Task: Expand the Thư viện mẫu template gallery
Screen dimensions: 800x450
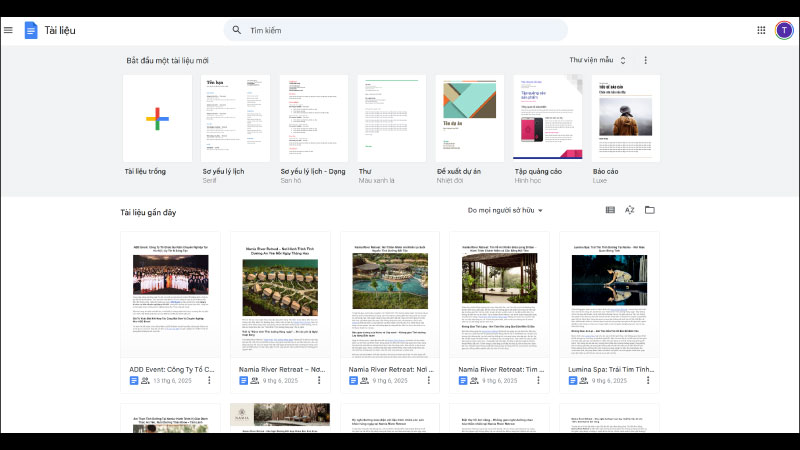Action: (x=597, y=61)
